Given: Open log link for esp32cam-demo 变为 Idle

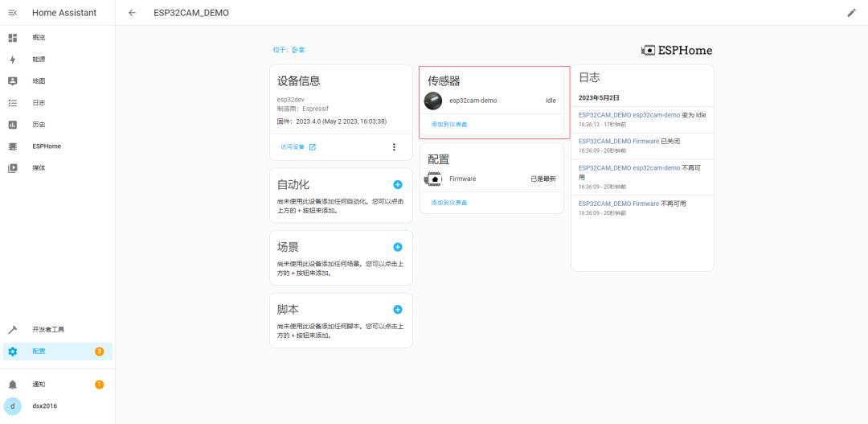Looking at the screenshot, I should [629, 115].
